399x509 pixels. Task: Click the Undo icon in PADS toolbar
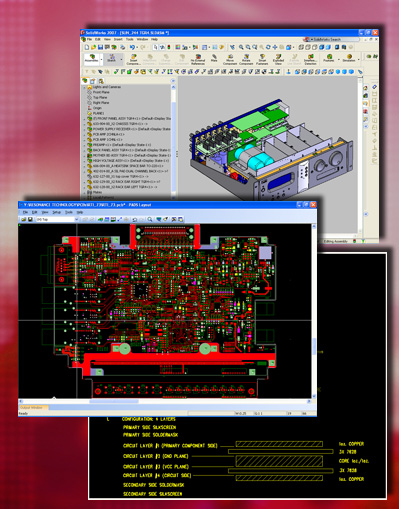[x=135, y=219]
